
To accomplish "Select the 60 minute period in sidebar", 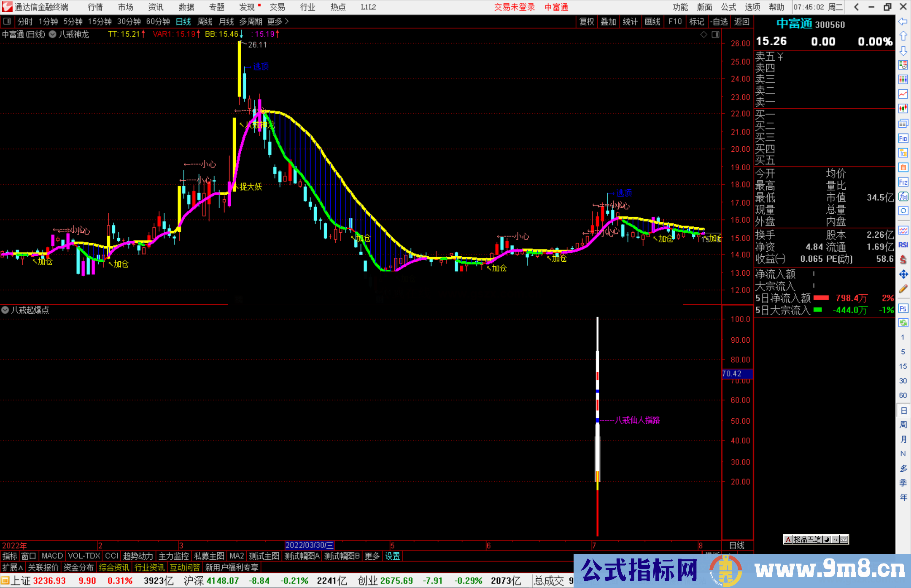I will [903, 395].
